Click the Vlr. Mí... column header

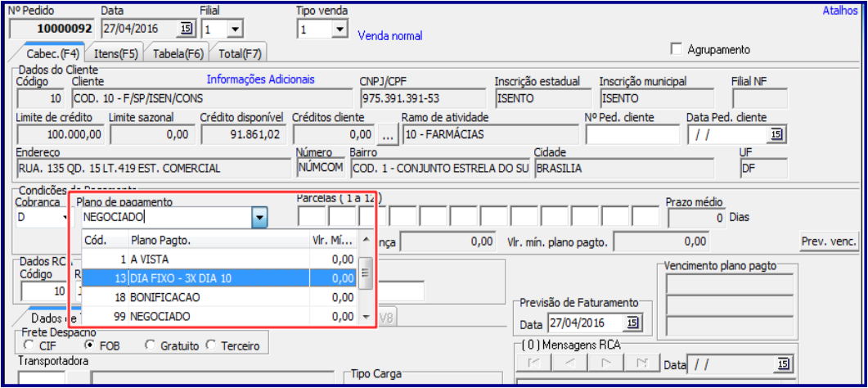coord(333,240)
